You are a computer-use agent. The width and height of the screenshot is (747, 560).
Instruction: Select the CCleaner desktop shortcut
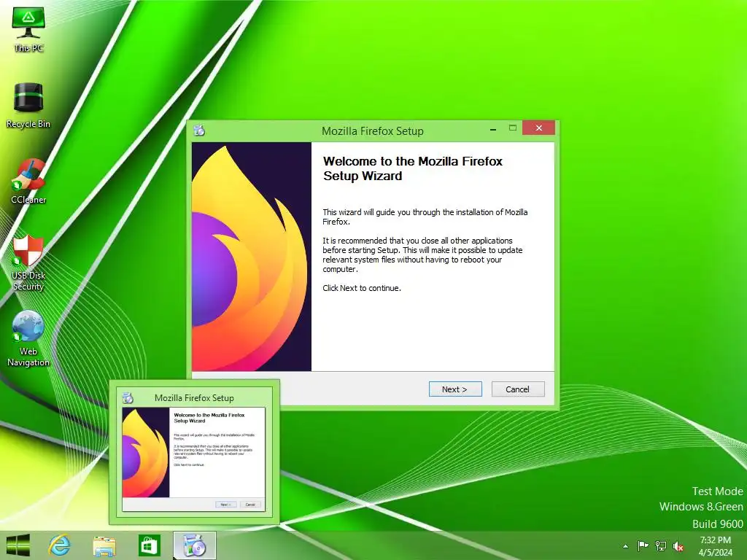point(28,182)
